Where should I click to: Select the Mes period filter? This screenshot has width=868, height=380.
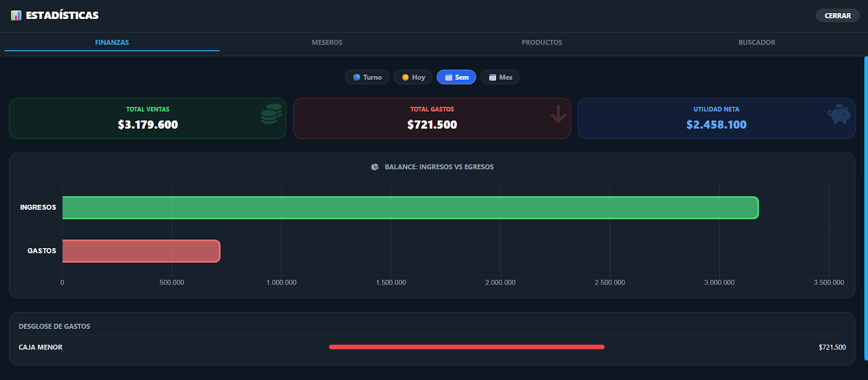pyautogui.click(x=500, y=77)
